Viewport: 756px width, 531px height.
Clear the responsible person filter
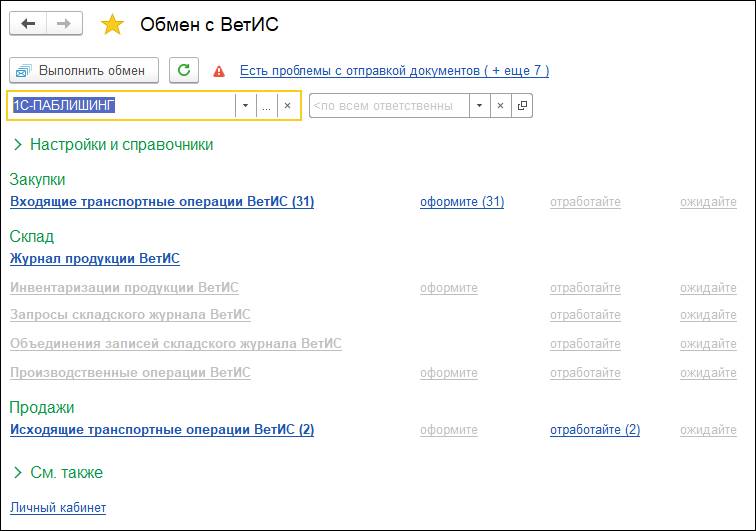tap(501, 105)
